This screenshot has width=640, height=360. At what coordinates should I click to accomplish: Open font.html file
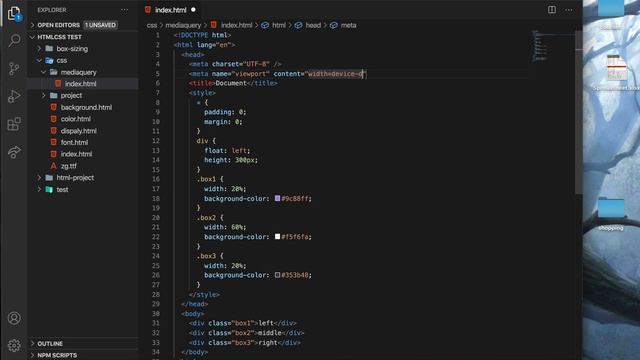click(83, 142)
